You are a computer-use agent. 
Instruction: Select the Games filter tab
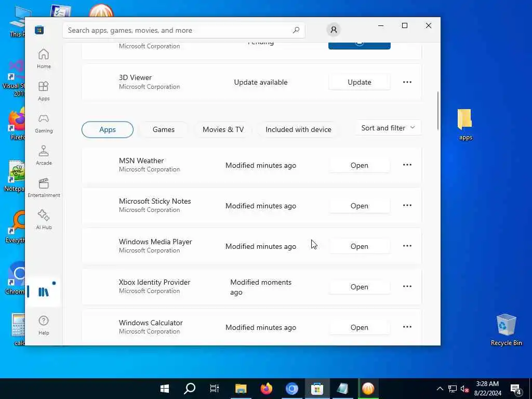pyautogui.click(x=164, y=129)
